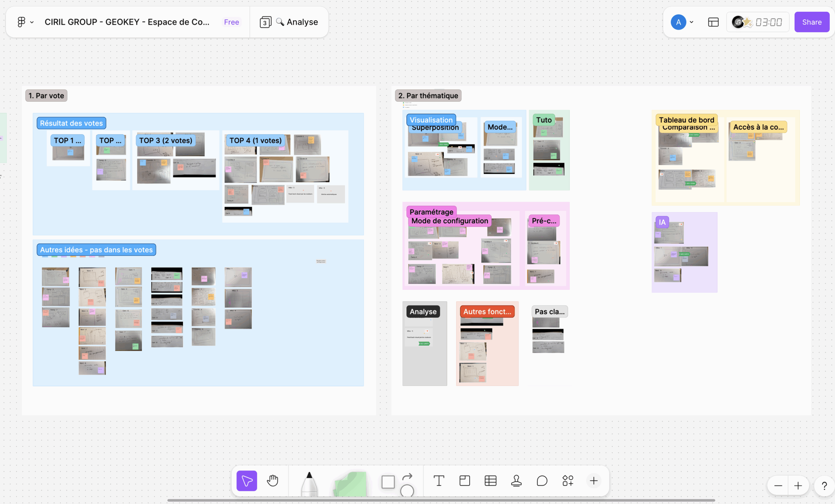Pick the green sticky note tool
The height and width of the screenshot is (504, 835).
point(350,484)
